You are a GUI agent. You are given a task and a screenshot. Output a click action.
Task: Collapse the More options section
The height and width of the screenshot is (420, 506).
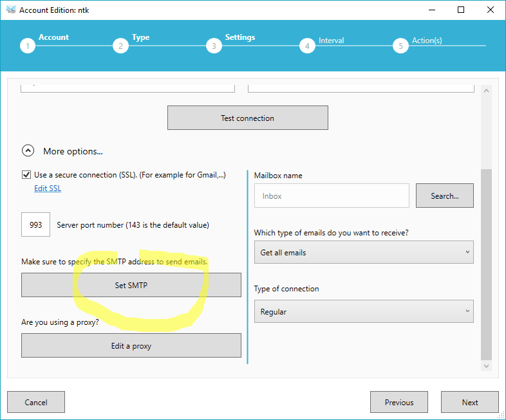28,151
